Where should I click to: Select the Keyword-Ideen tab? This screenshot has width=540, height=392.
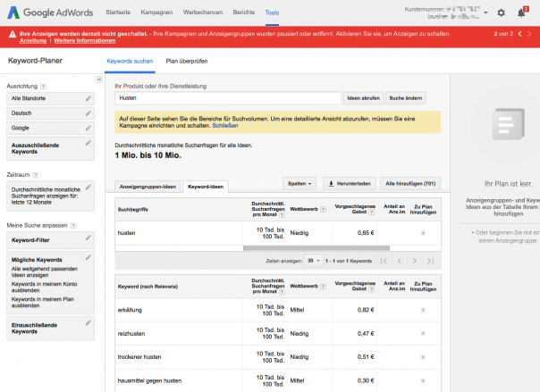coord(206,187)
